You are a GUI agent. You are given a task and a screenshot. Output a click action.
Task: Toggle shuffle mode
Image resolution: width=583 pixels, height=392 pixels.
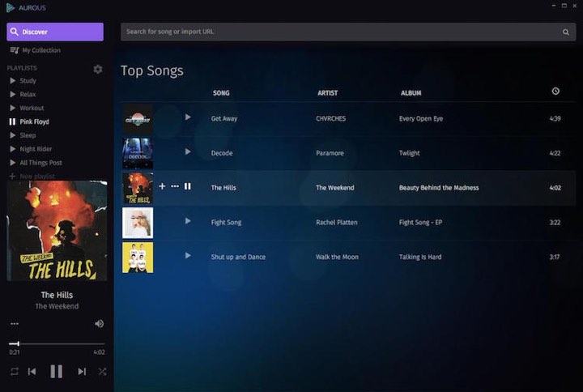[x=103, y=371]
